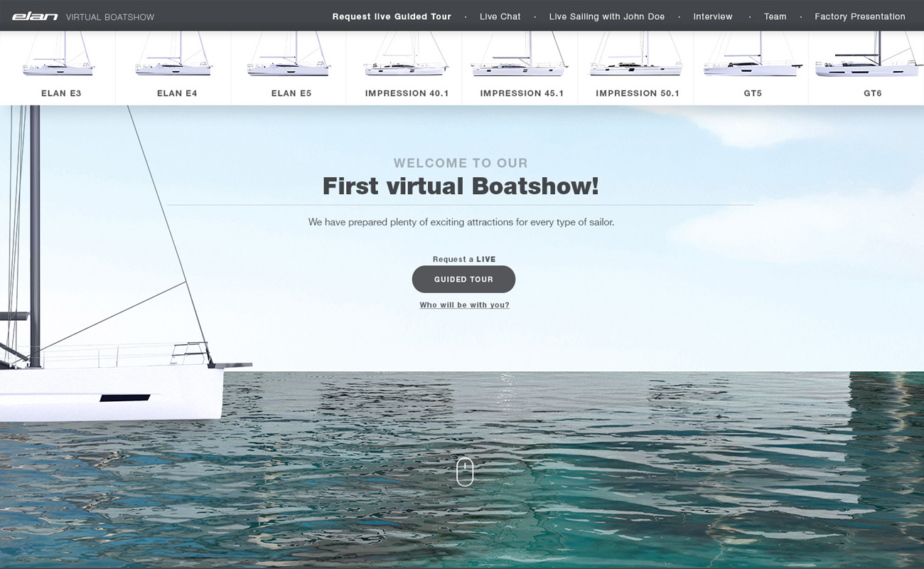Click the 'Request a LIVE' caption

click(x=464, y=260)
